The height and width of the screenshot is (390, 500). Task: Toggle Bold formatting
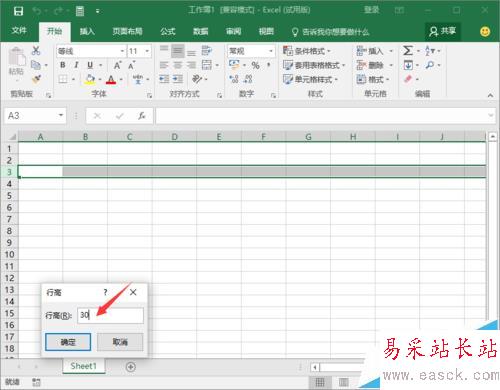(63, 65)
